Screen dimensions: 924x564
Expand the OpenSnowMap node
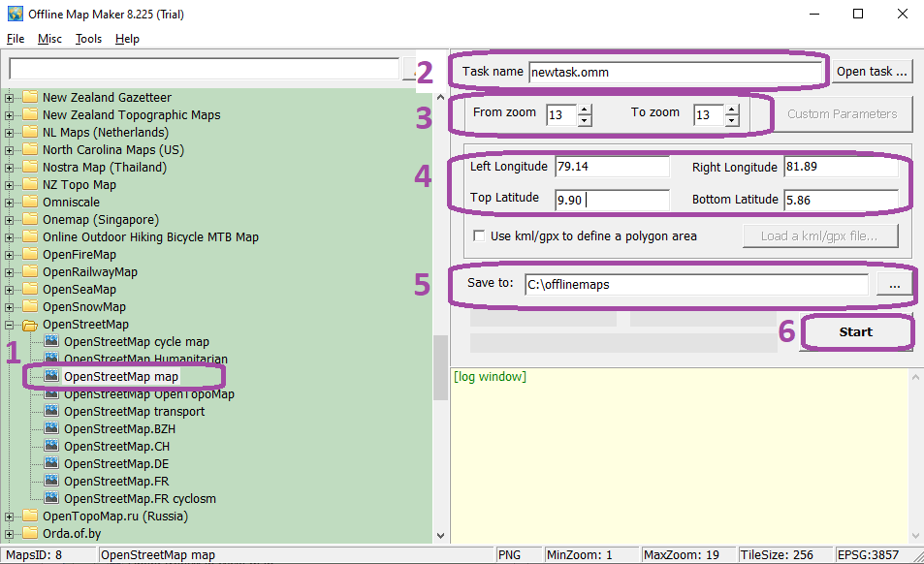point(9,307)
